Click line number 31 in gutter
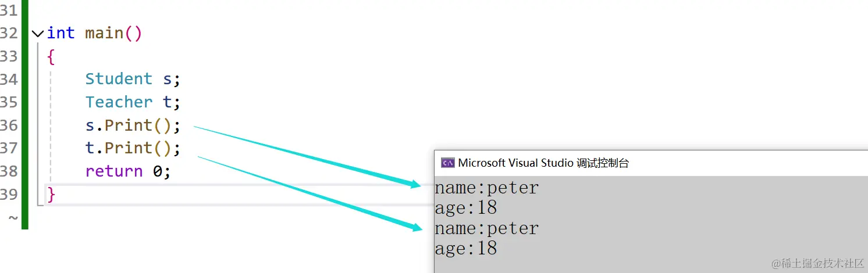Viewport: 868px width, 273px height. coord(9,10)
